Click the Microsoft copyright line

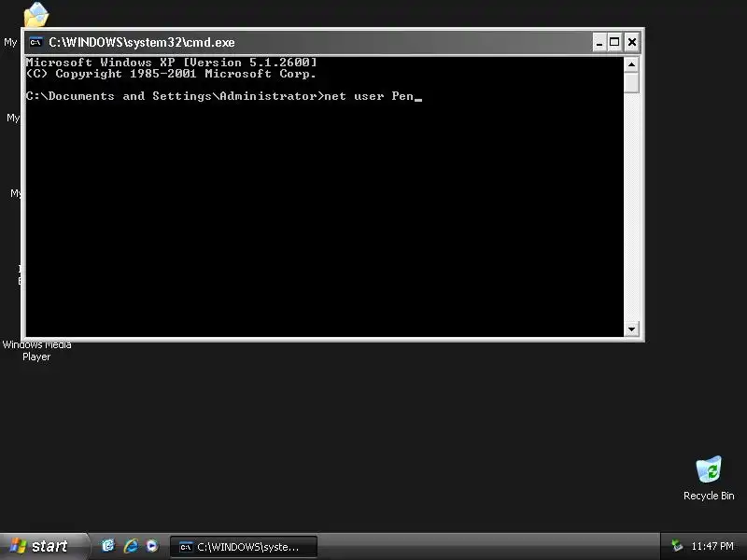[171, 74]
